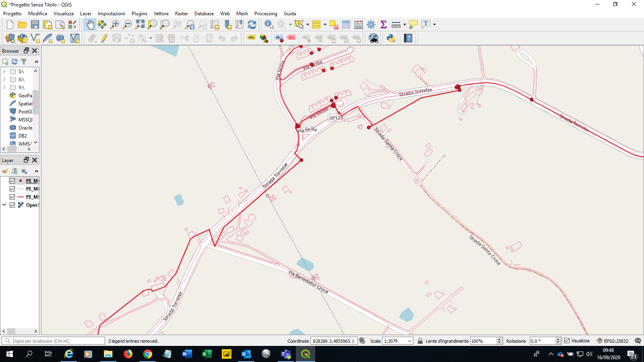Open the attribute table

[x=346, y=25]
